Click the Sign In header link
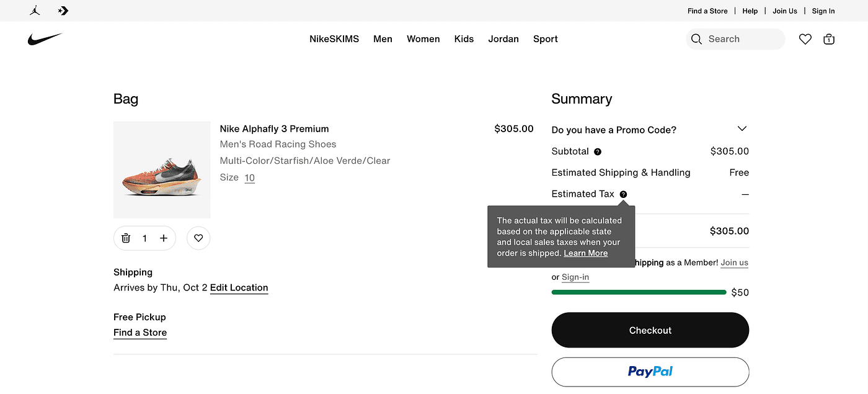Image resolution: width=868 pixels, height=394 pixels. (x=823, y=11)
